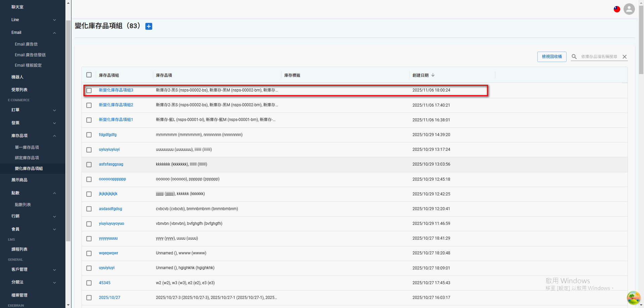This screenshot has height=308, width=644.
Task: Open the 2025/10/27 group link
Action: click(109, 298)
